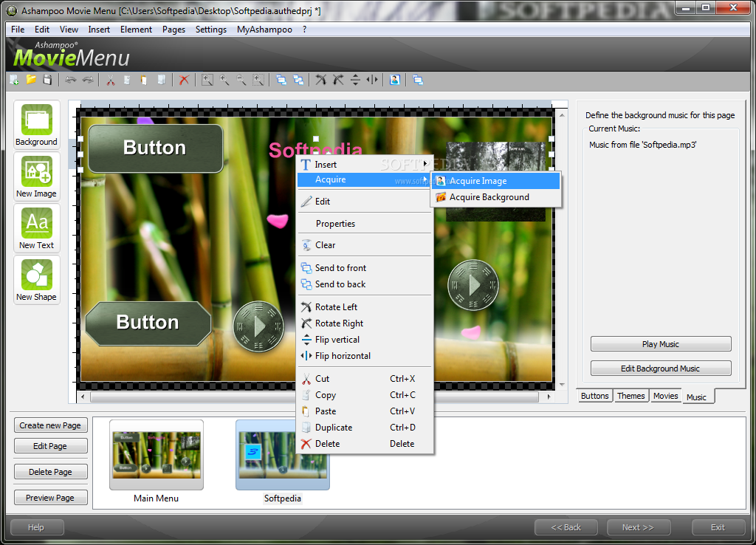The width and height of the screenshot is (756, 545).
Task: Choose Flip horizontal in context menu
Action: point(365,356)
